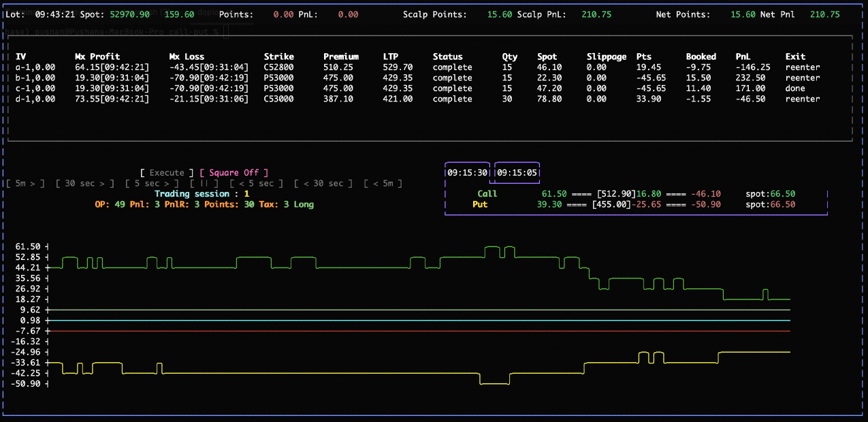The height and width of the screenshot is (422, 868).
Task: Select the C53000 strike in row d
Action: [x=278, y=99]
